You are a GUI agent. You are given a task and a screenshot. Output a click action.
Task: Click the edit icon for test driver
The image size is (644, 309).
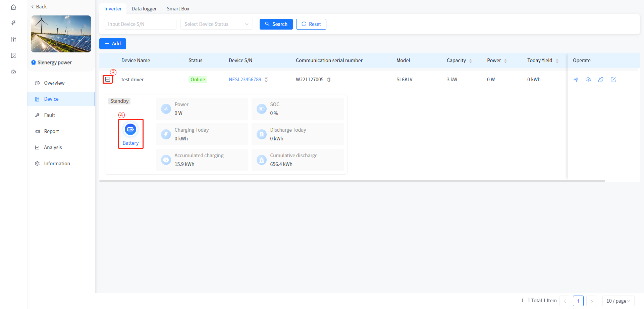[613, 80]
